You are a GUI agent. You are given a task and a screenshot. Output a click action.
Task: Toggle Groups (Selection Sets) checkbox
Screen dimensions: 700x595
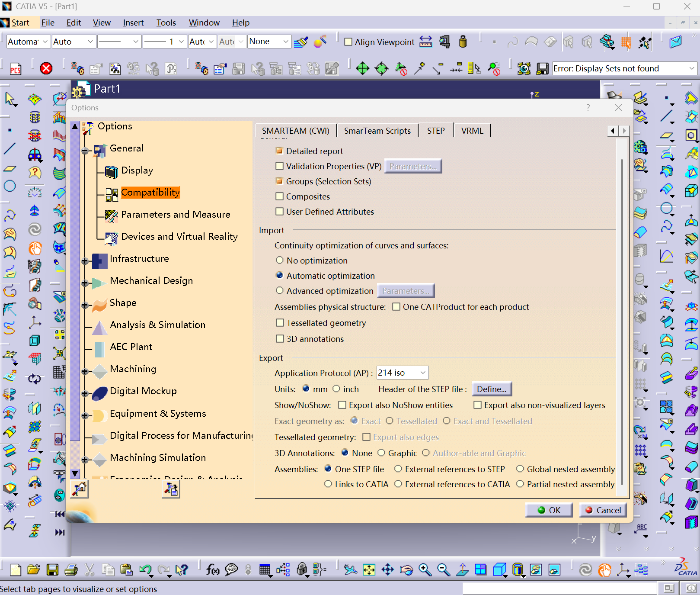coord(279,181)
